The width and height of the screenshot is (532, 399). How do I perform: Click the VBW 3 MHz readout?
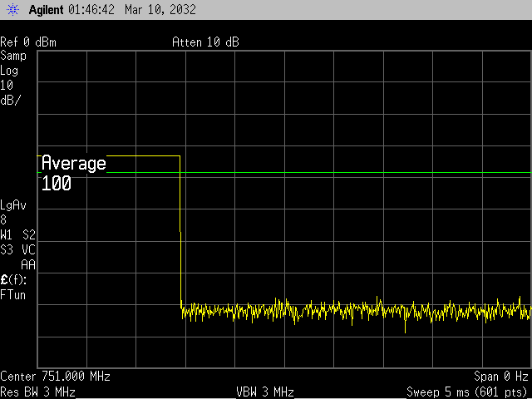[x=265, y=392]
